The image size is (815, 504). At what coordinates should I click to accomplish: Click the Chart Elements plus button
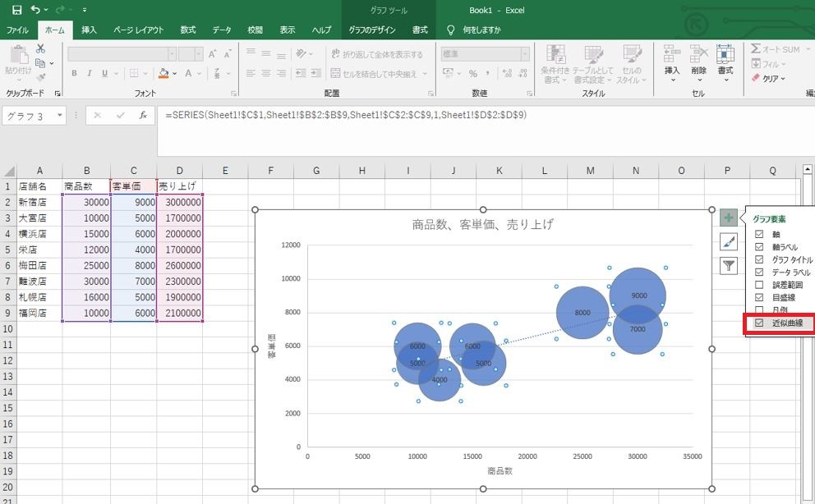point(729,218)
